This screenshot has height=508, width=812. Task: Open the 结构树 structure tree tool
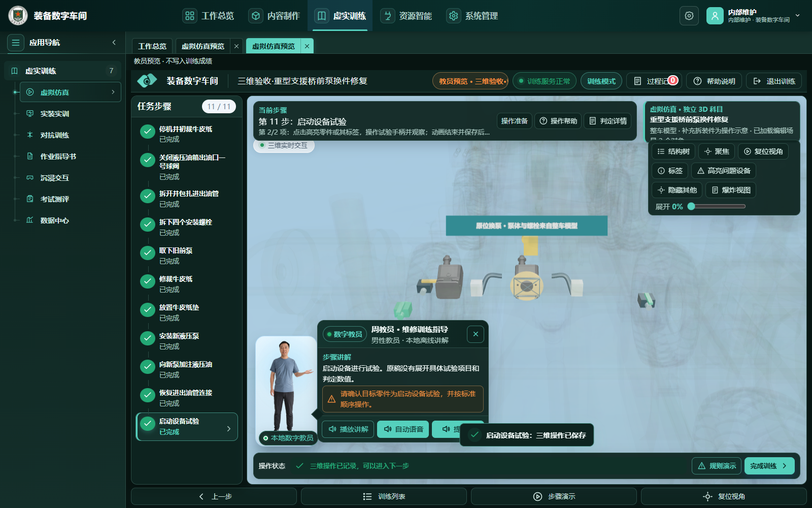tap(673, 151)
